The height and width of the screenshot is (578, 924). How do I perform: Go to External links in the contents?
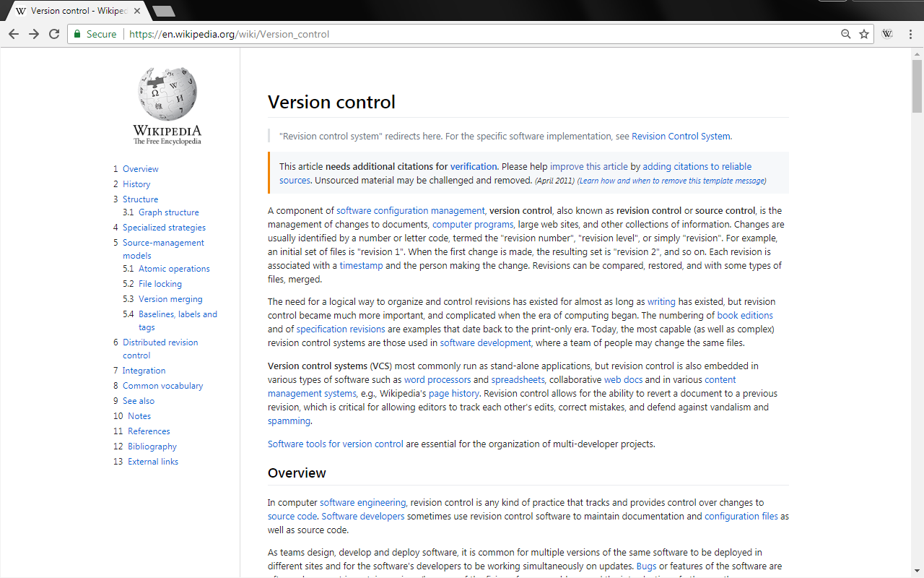152,461
